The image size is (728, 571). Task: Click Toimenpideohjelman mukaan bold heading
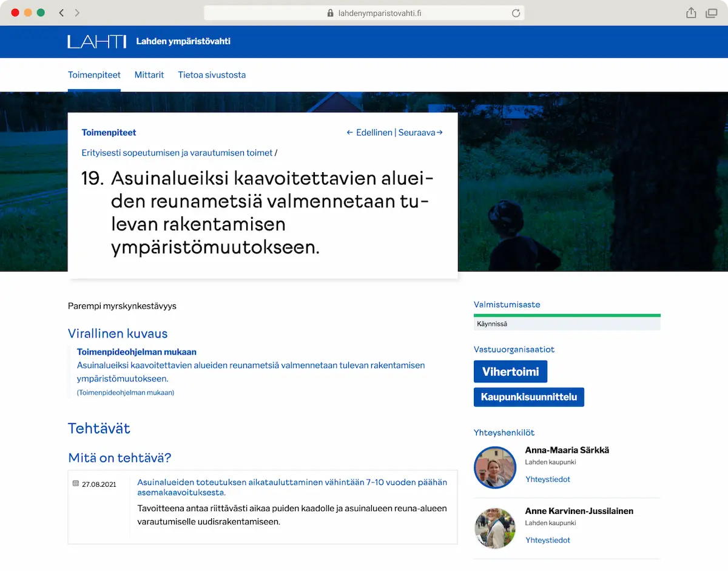(136, 352)
